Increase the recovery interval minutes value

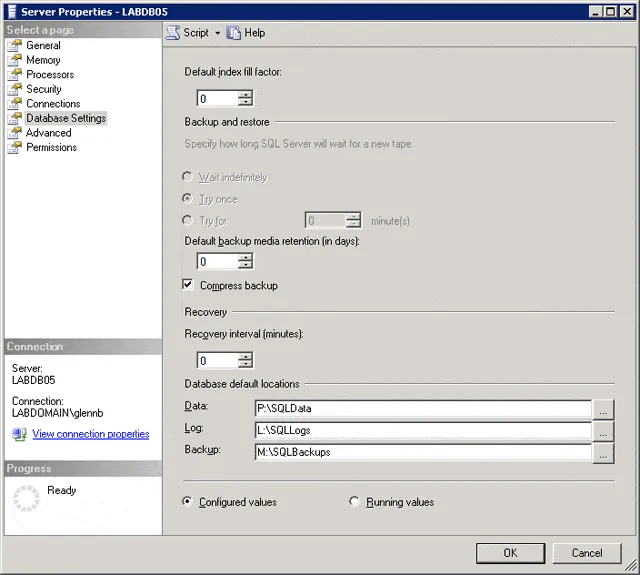[245, 356]
